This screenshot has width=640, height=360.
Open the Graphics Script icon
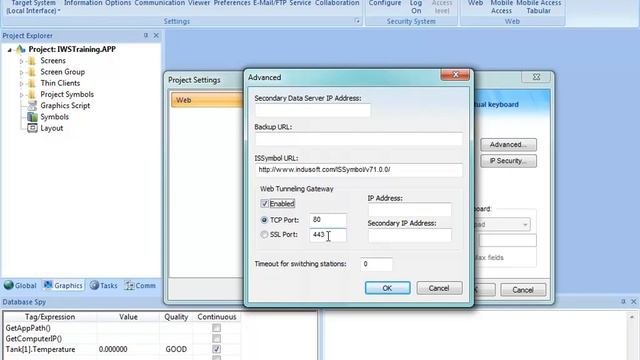(32, 106)
